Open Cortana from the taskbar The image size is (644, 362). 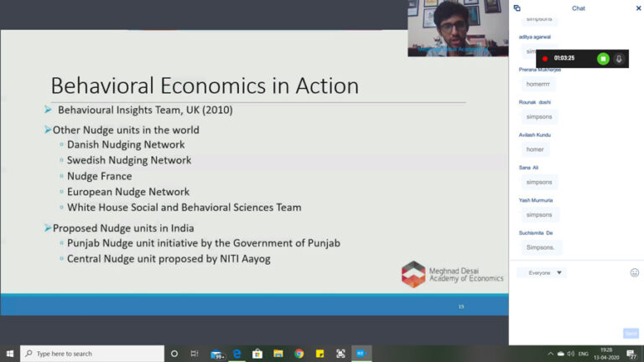[x=174, y=354]
